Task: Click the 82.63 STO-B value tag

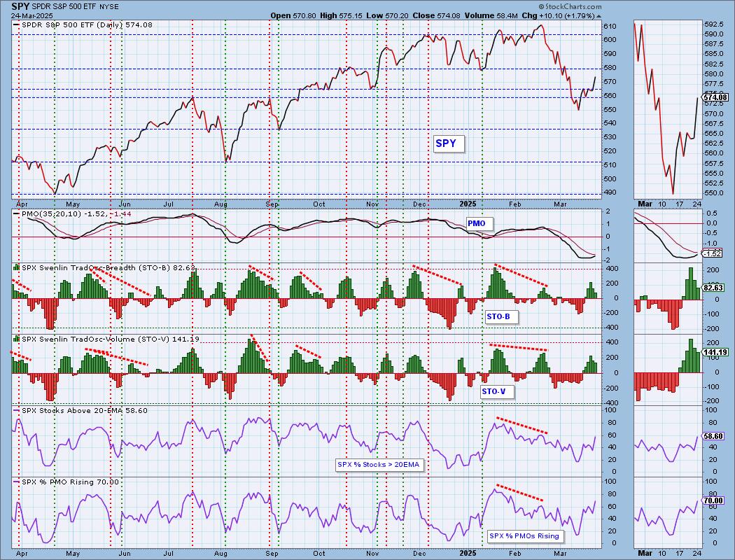Action: click(714, 288)
